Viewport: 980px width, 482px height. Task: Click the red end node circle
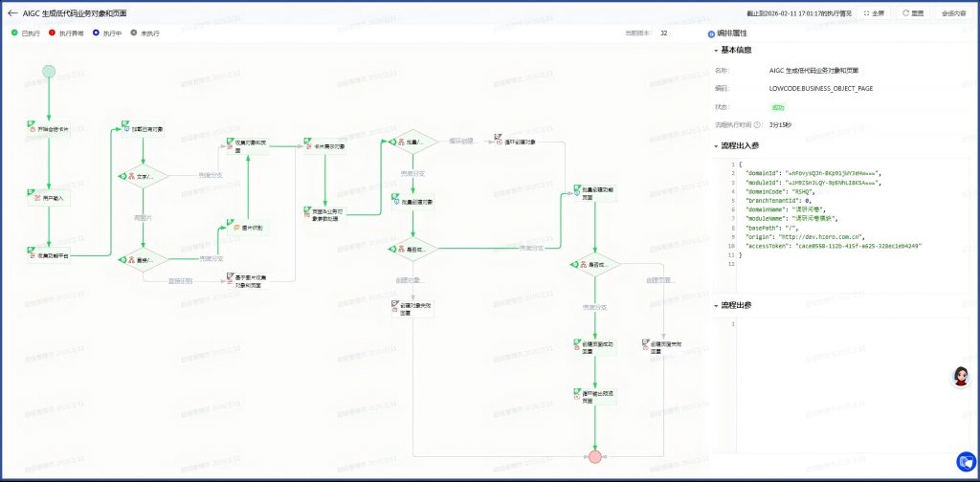click(x=595, y=456)
